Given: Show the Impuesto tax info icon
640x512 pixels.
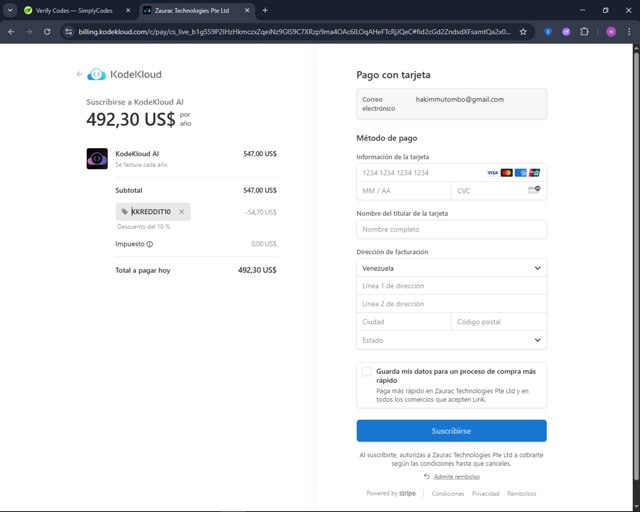Looking at the screenshot, I should click(150, 244).
